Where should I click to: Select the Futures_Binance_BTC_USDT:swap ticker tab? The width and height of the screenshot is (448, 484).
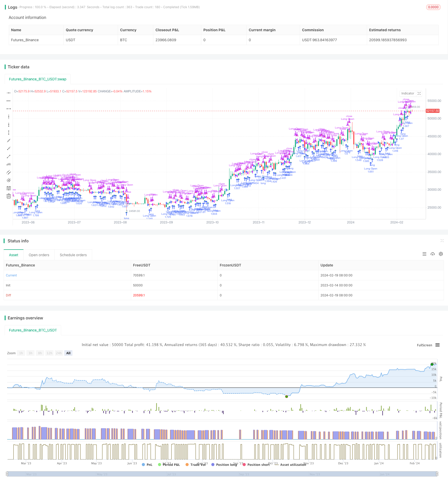pyautogui.click(x=38, y=79)
